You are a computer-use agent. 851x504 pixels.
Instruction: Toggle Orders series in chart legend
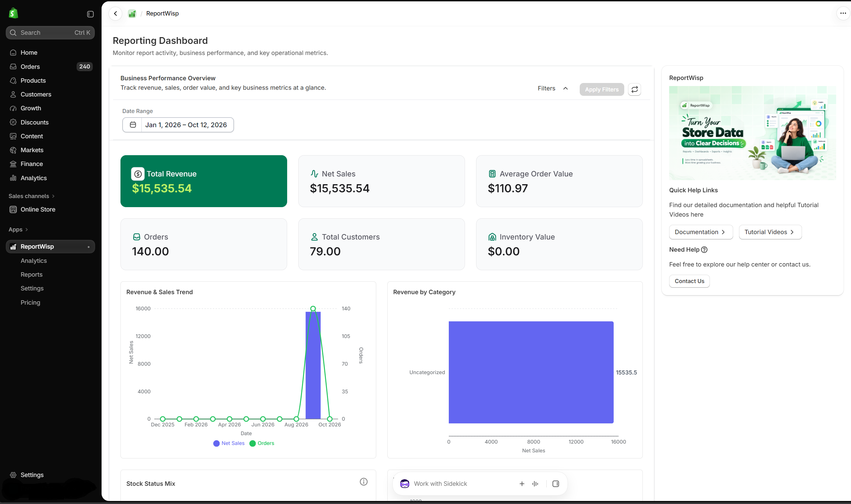point(262,443)
